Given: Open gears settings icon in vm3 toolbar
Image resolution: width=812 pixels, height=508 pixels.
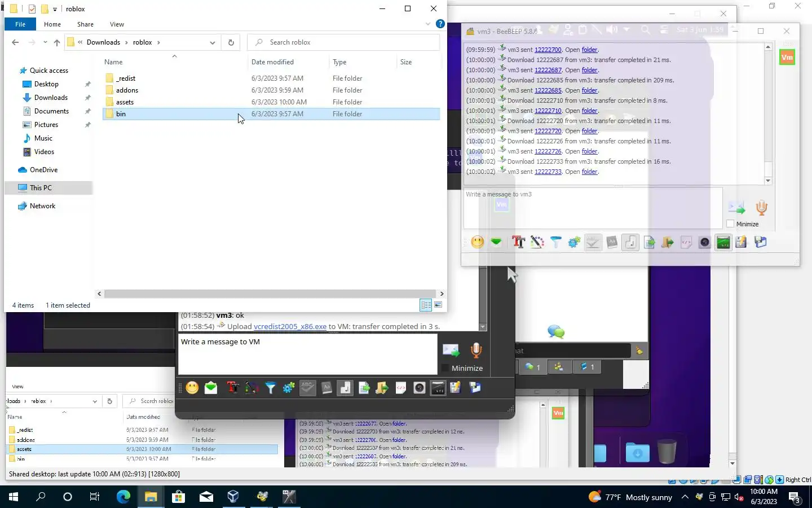Looking at the screenshot, I should pyautogui.click(x=574, y=242).
